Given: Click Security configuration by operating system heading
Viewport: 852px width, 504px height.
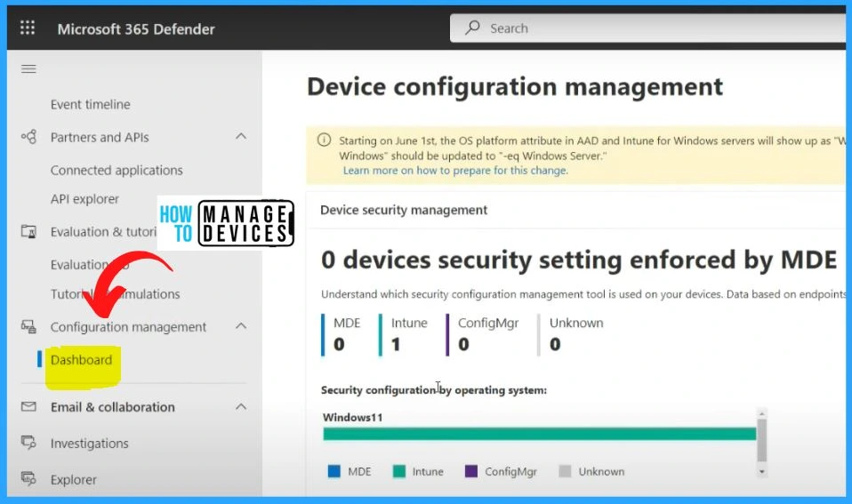Looking at the screenshot, I should click(x=434, y=390).
